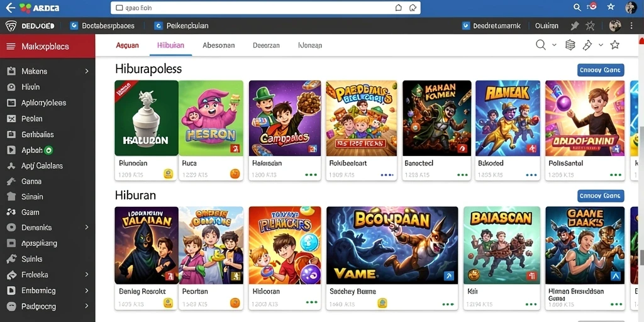
Task: Click the blue button beside Hiburan heading
Action: 601,196
